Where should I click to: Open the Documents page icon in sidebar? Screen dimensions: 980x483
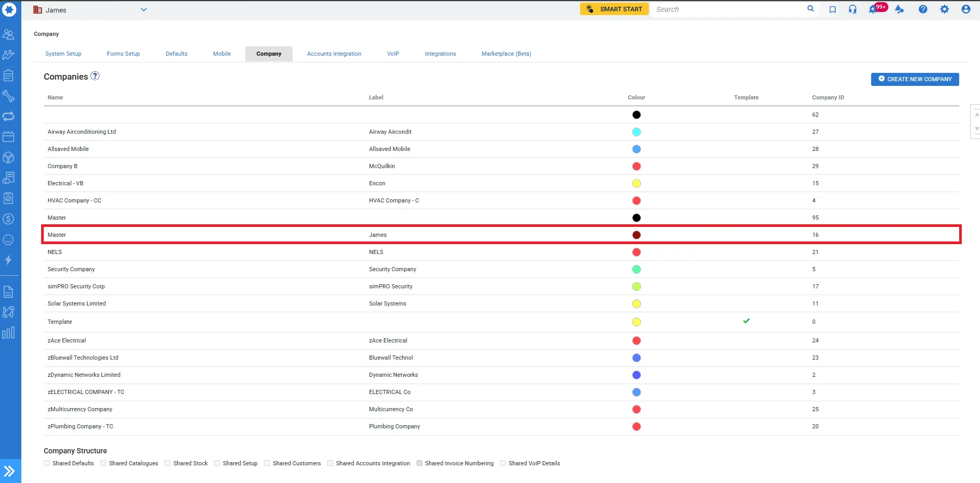[x=8, y=291]
